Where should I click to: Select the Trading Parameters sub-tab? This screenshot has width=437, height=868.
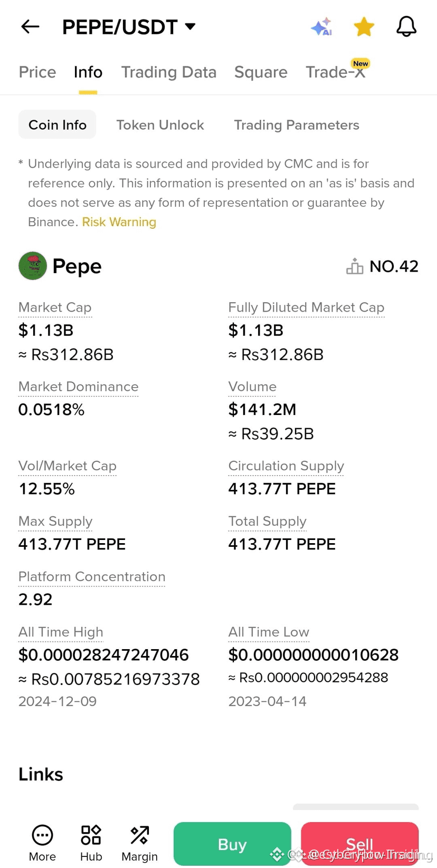tap(297, 125)
